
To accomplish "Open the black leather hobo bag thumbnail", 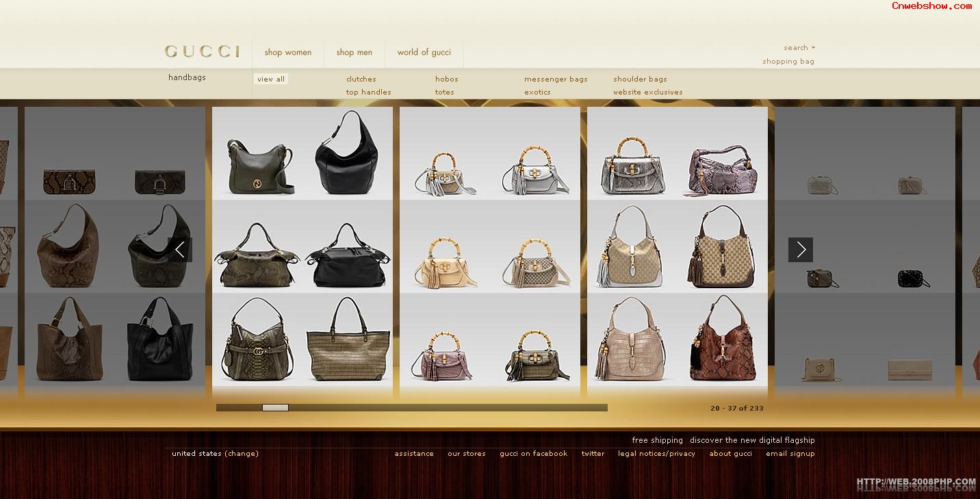I will pos(346,152).
